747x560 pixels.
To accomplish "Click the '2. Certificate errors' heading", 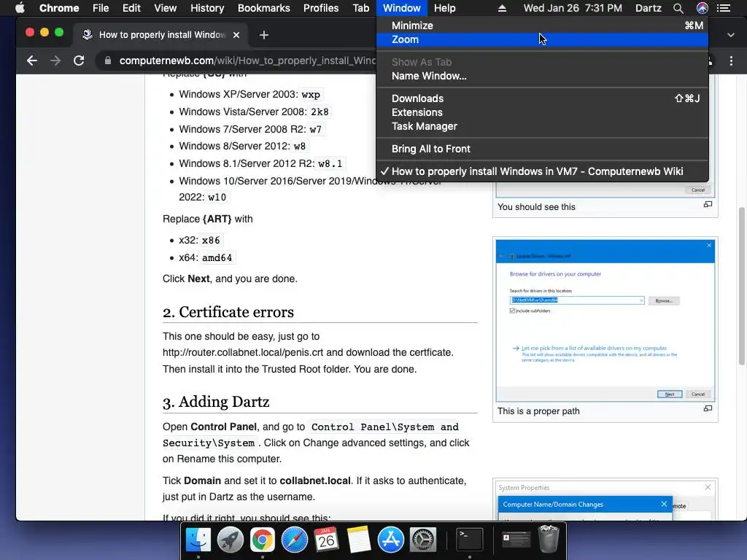I will (228, 312).
